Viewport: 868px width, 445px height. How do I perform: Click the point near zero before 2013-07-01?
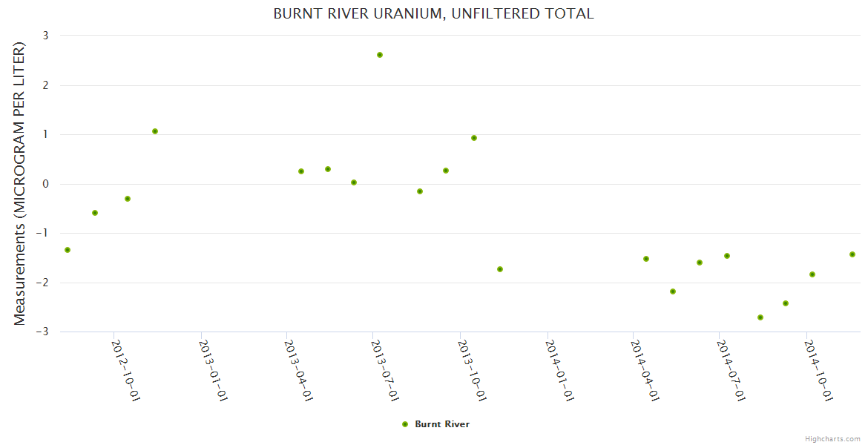[354, 182]
